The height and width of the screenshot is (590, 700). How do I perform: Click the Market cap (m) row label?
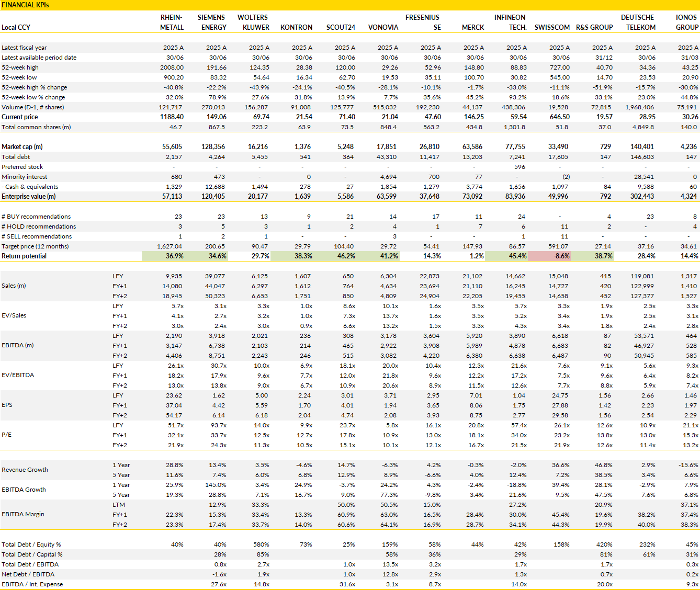click(x=22, y=147)
